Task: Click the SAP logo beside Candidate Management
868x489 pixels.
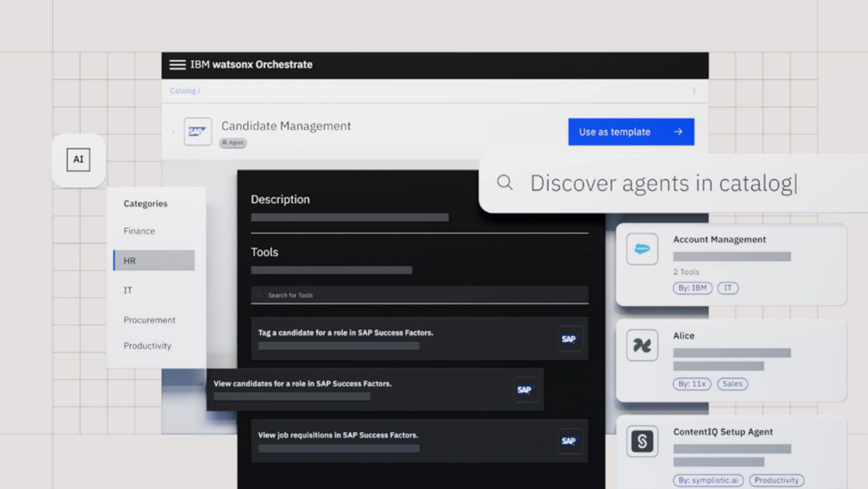Action: [x=198, y=132]
